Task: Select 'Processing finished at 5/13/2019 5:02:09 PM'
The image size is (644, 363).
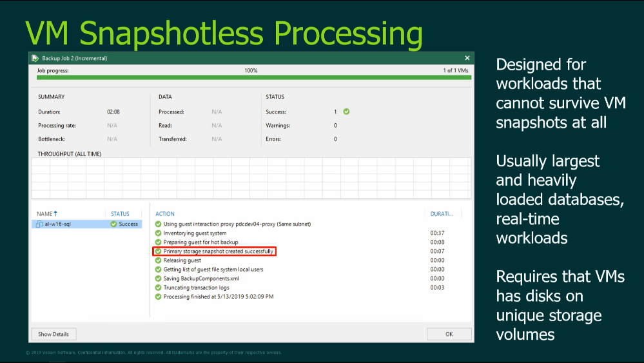Action: click(219, 297)
